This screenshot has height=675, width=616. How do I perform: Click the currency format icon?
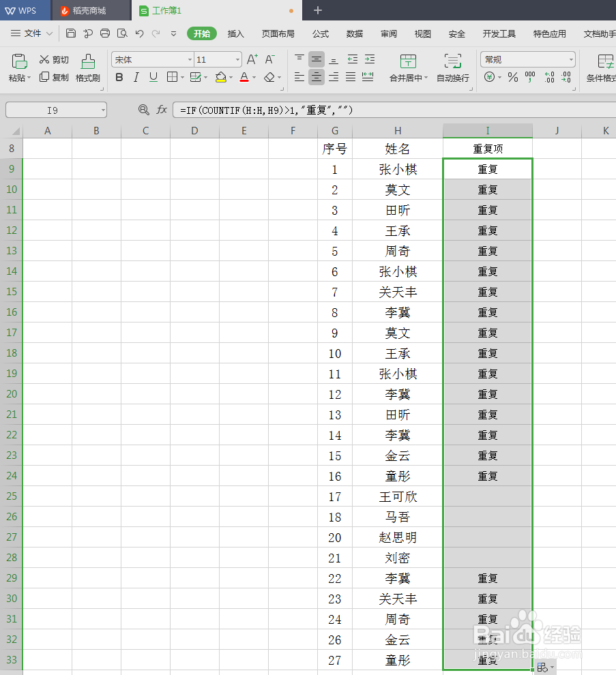(x=489, y=78)
